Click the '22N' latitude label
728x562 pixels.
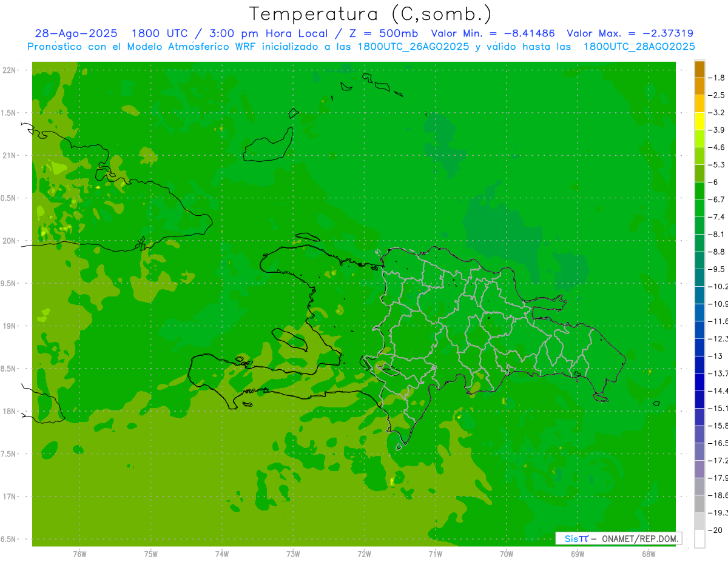(x=10, y=70)
